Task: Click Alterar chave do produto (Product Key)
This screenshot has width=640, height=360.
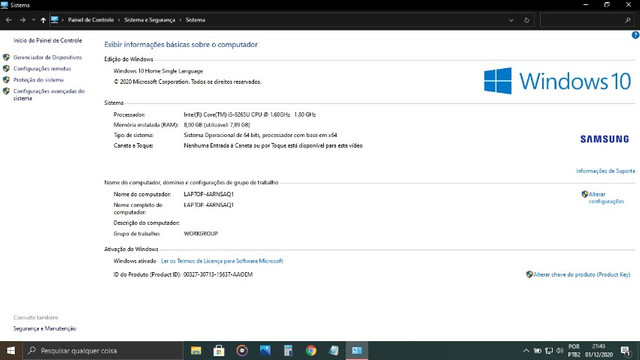Action: click(x=582, y=275)
